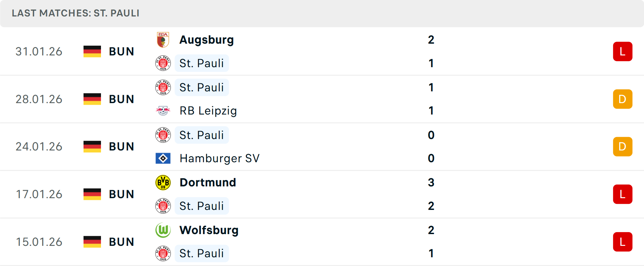
Task: Click the German flag next to 31.01.26
Action: point(92,51)
